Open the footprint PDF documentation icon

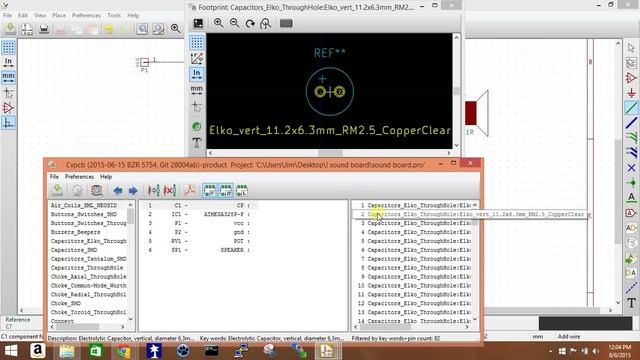coord(190,190)
